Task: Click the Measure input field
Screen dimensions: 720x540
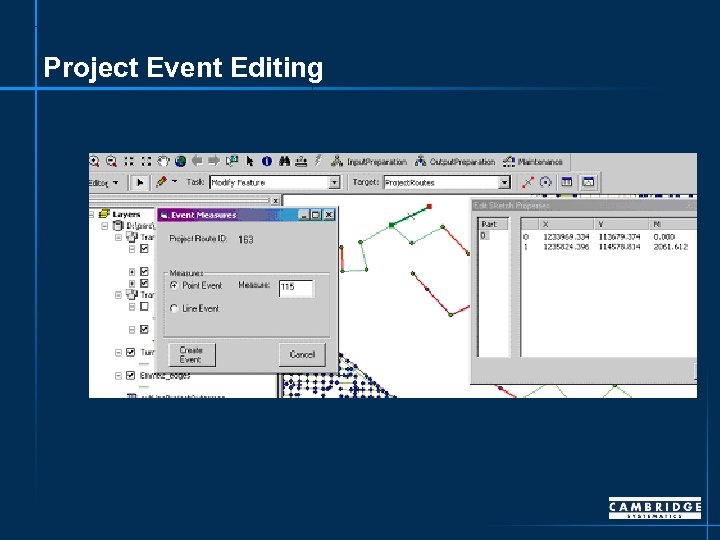Action: click(x=296, y=288)
